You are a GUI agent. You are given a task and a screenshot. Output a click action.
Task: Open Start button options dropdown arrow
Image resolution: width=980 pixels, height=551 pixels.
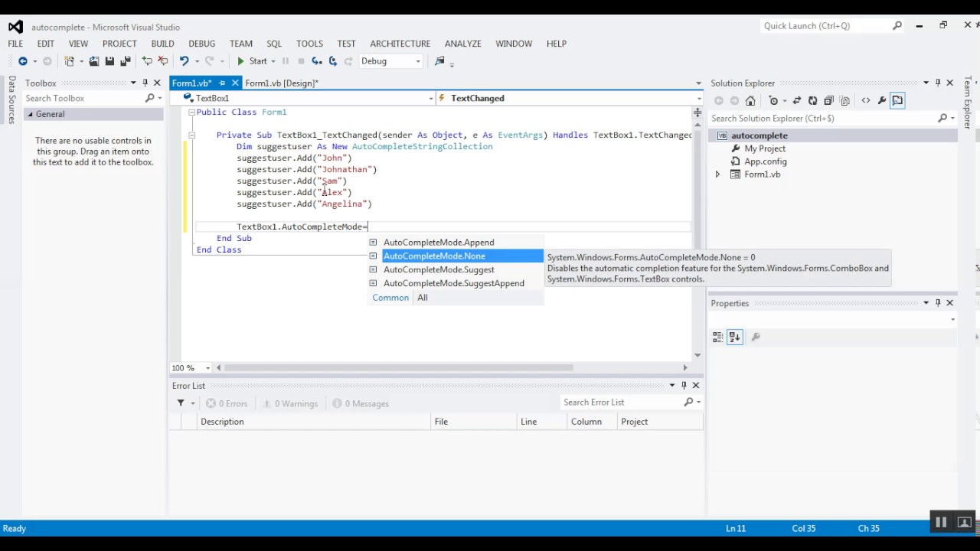point(273,61)
